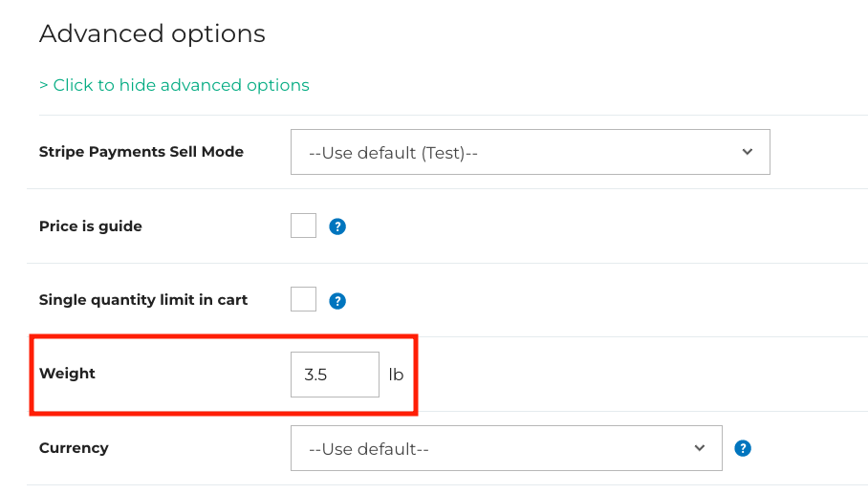The image size is (868, 494).
Task: Click the Price is guide label
Action: point(90,226)
